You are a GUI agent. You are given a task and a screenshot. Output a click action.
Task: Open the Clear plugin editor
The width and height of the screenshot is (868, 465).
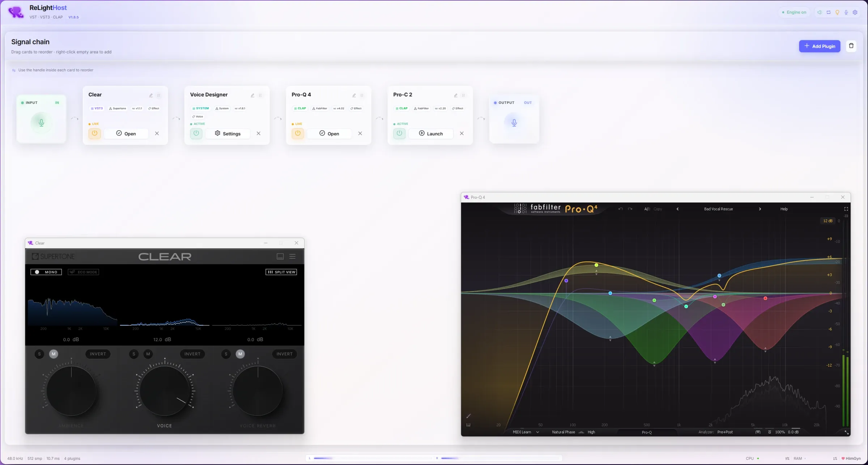(x=126, y=134)
